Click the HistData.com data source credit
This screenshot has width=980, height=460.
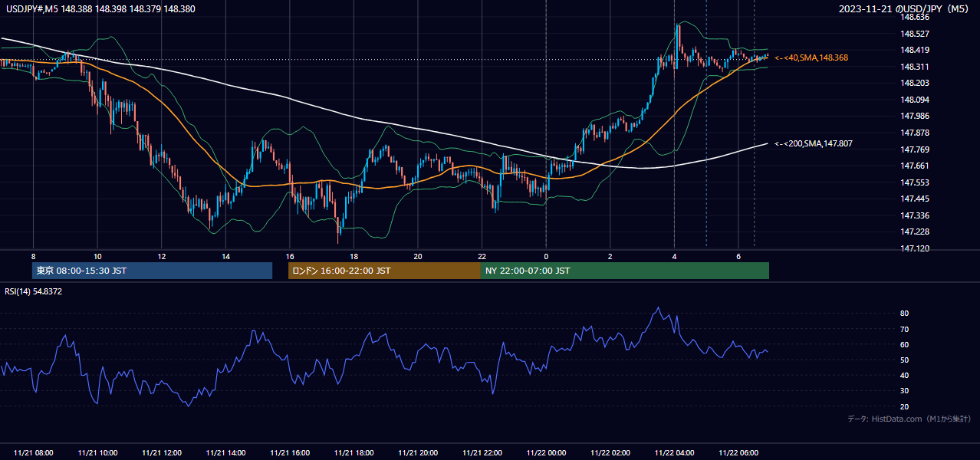[x=909, y=419]
